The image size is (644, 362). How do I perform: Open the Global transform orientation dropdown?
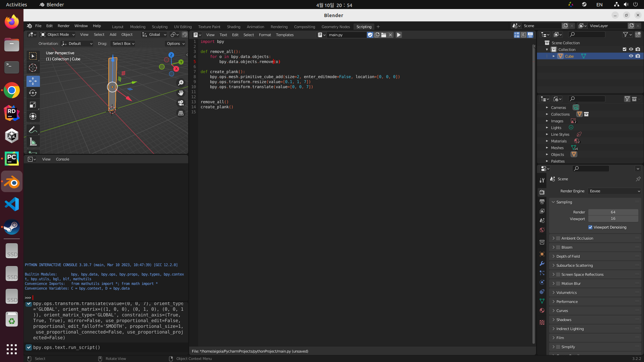click(x=154, y=35)
